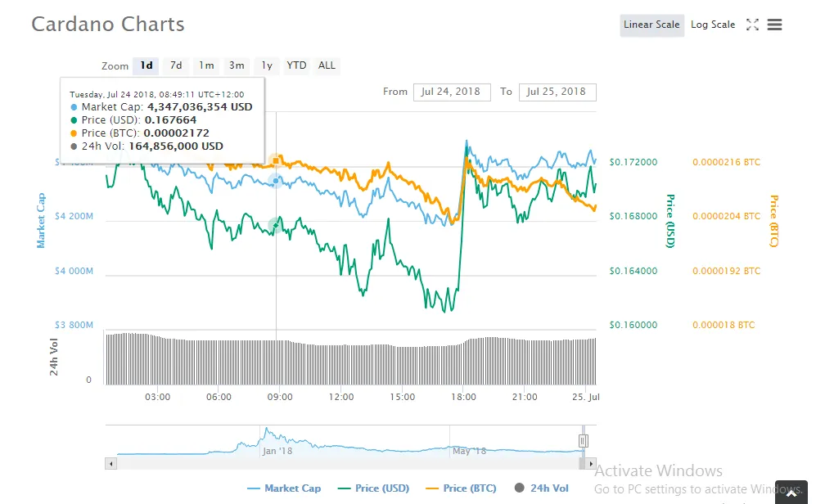The width and height of the screenshot is (816, 504).
Task: Toggle Price (BTC) series in legend
Action: (x=461, y=488)
